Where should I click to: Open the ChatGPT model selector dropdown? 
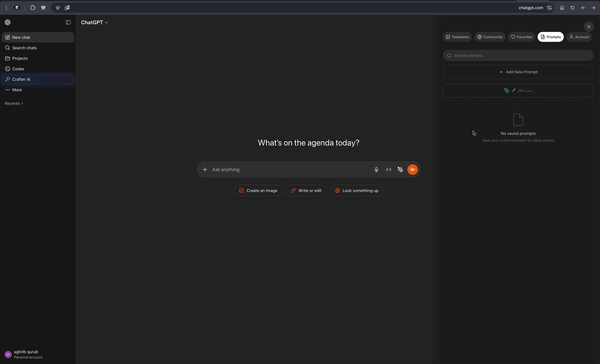click(x=95, y=22)
